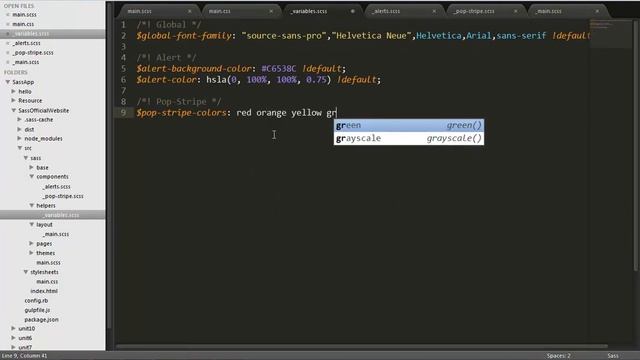Expand the pages folder

coord(31,244)
